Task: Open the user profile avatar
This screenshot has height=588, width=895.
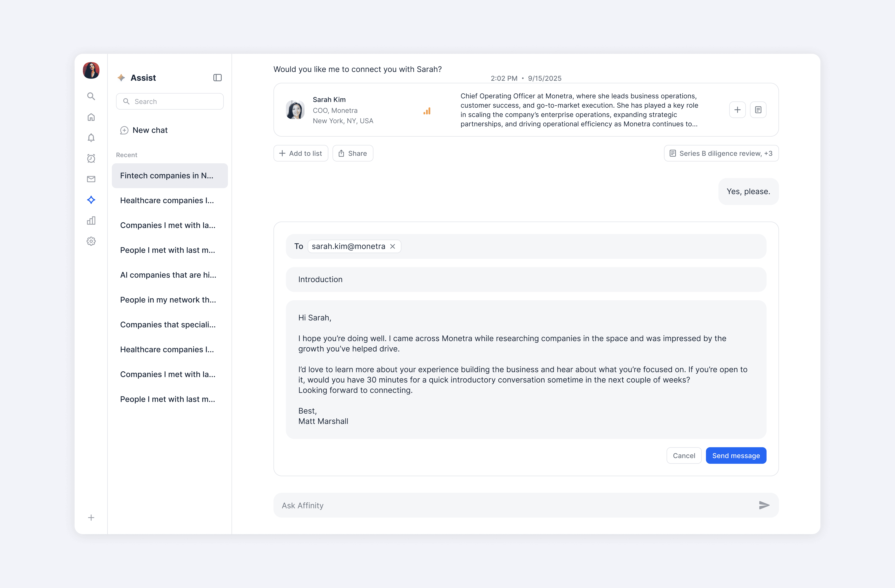Action: coord(91,70)
